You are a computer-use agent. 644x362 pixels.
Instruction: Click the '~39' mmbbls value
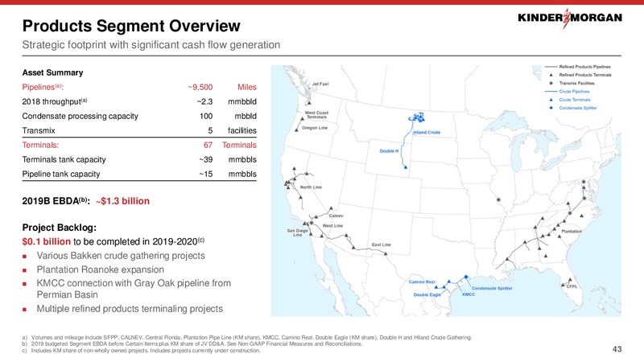click(206, 159)
